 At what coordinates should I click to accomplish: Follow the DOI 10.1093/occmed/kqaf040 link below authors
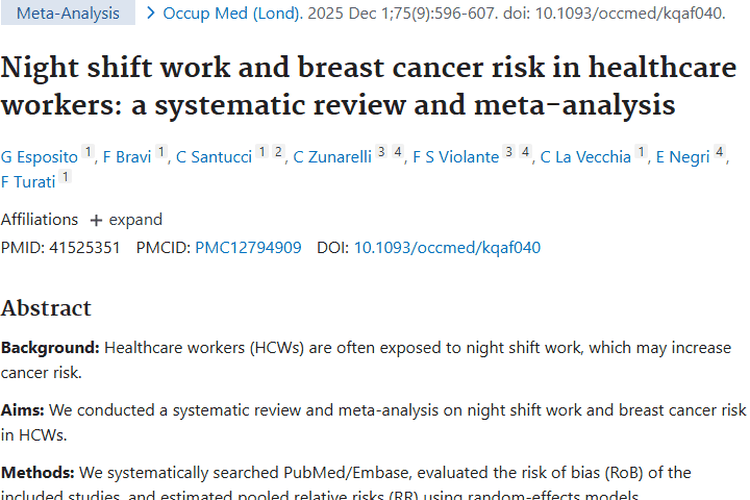tap(447, 247)
